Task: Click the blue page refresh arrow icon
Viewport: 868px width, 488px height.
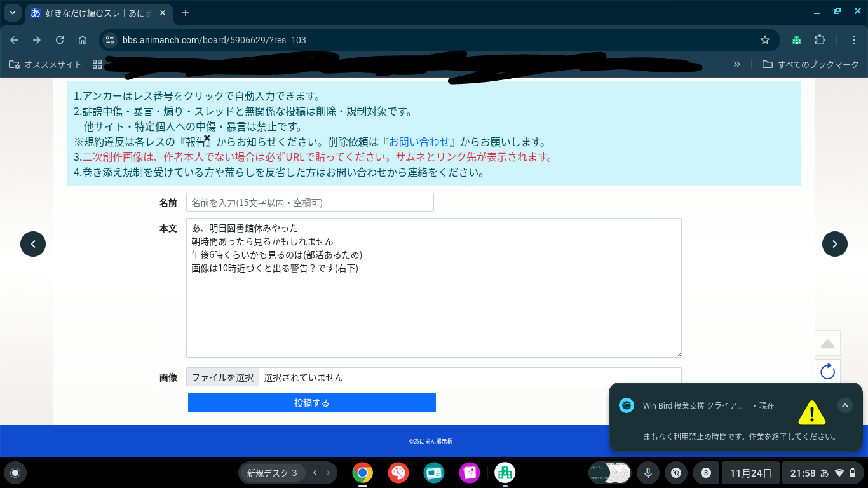Action: point(827,371)
